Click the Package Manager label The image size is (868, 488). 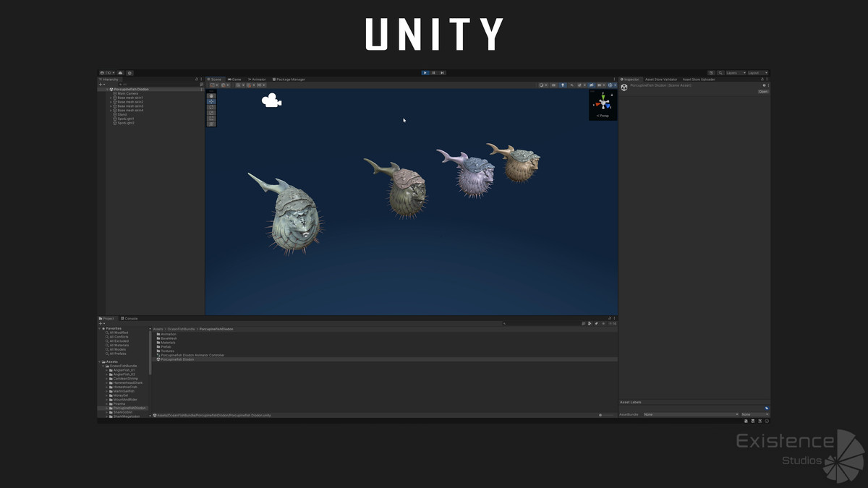click(289, 80)
